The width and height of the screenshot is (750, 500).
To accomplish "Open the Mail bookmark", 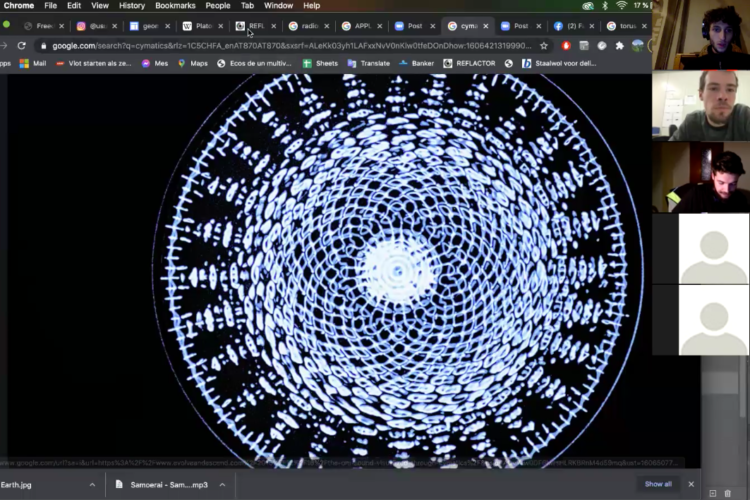I will pos(33,63).
